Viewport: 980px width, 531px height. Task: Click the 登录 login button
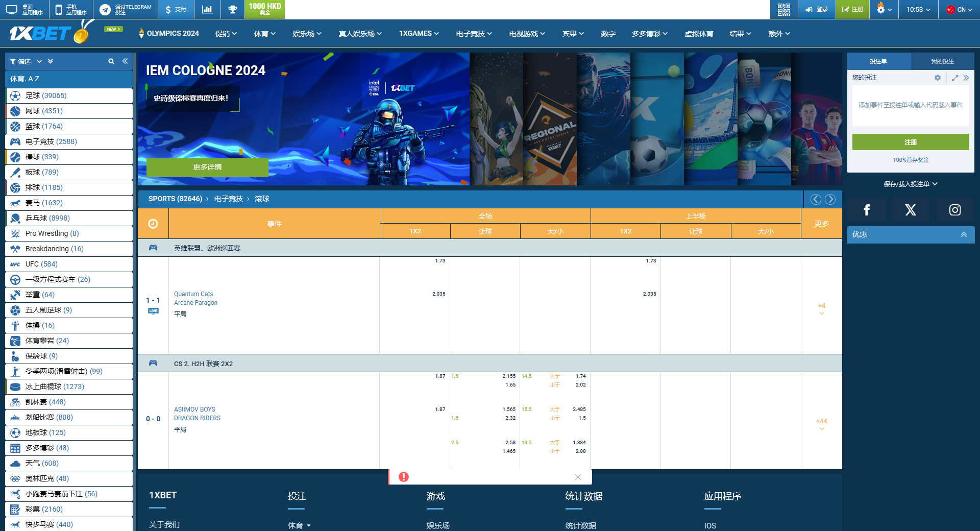(817, 9)
